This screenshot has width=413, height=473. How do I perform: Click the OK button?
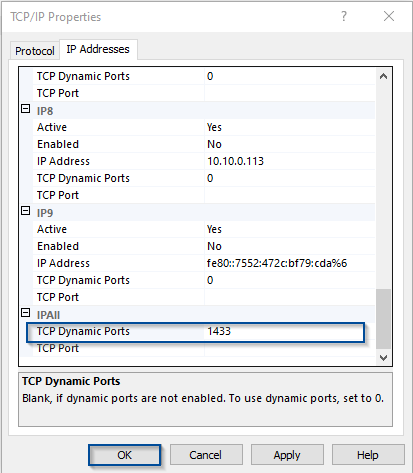click(x=124, y=455)
